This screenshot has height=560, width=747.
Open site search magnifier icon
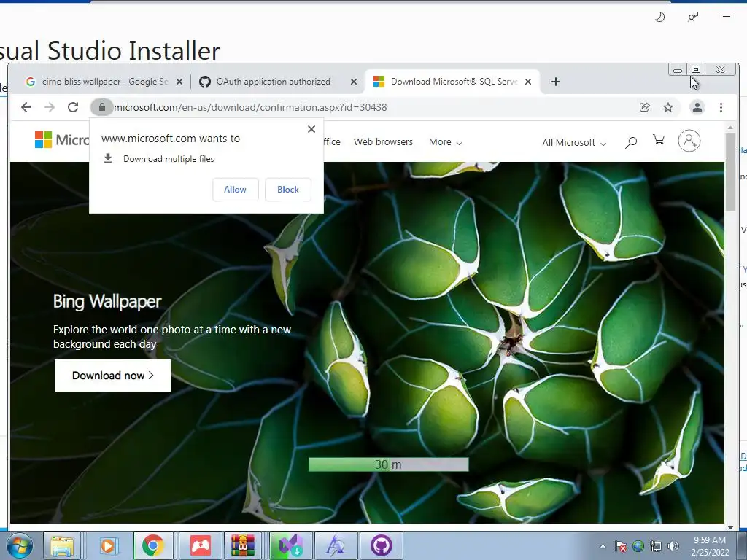631,142
